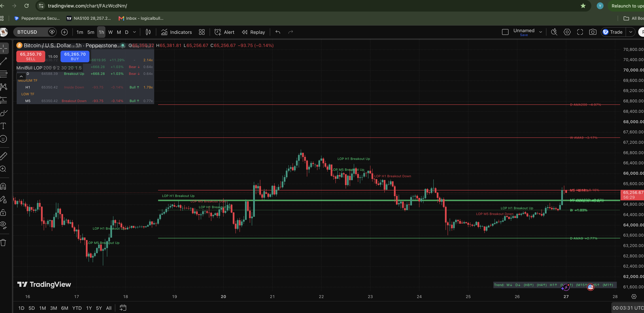Toggle lock all drawings
Viewport: 644px width, 313px height.
(4, 212)
